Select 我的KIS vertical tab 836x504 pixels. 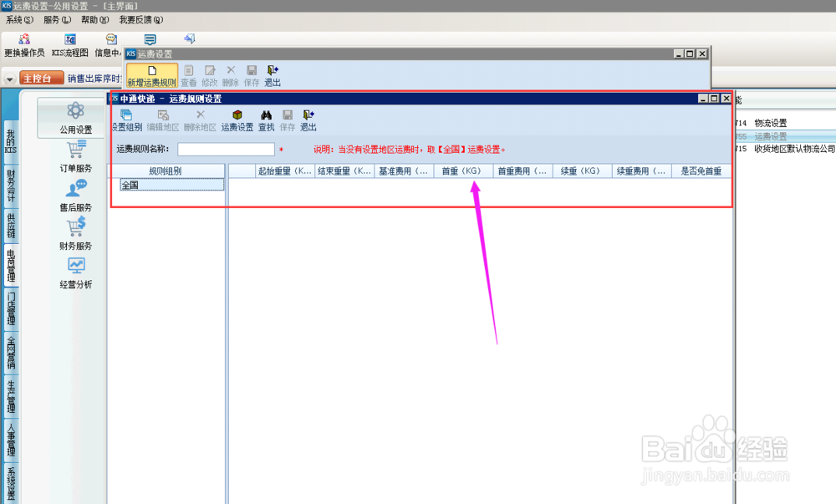point(11,140)
